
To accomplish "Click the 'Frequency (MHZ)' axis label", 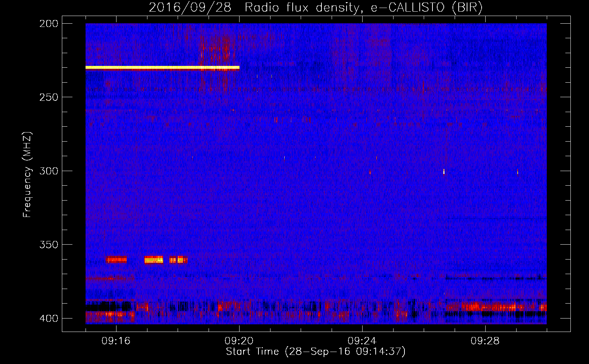I will click(27, 174).
